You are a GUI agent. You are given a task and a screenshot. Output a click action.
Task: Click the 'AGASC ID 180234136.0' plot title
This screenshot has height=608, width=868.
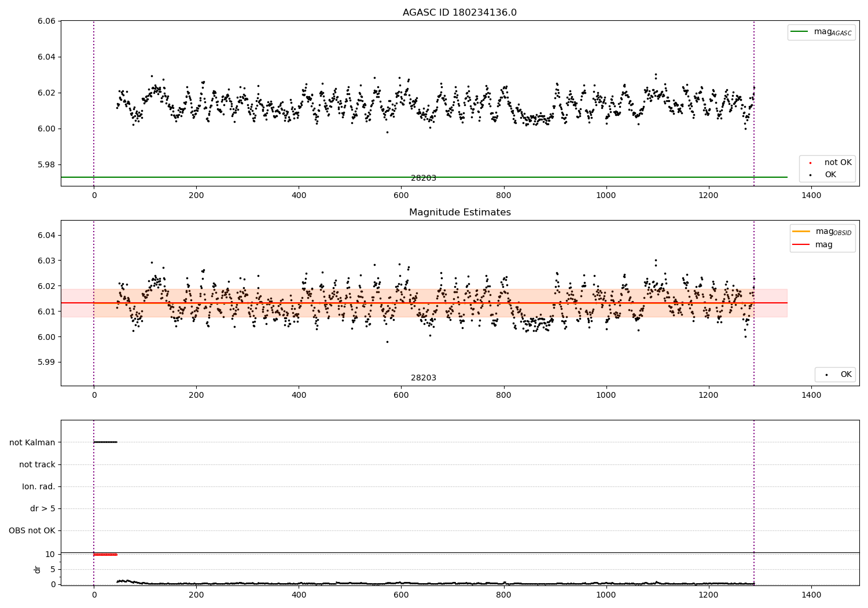pyautogui.click(x=459, y=13)
